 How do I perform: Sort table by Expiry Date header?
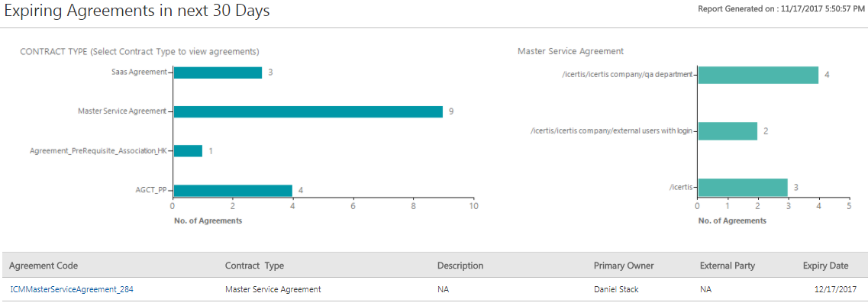pyautogui.click(x=825, y=266)
